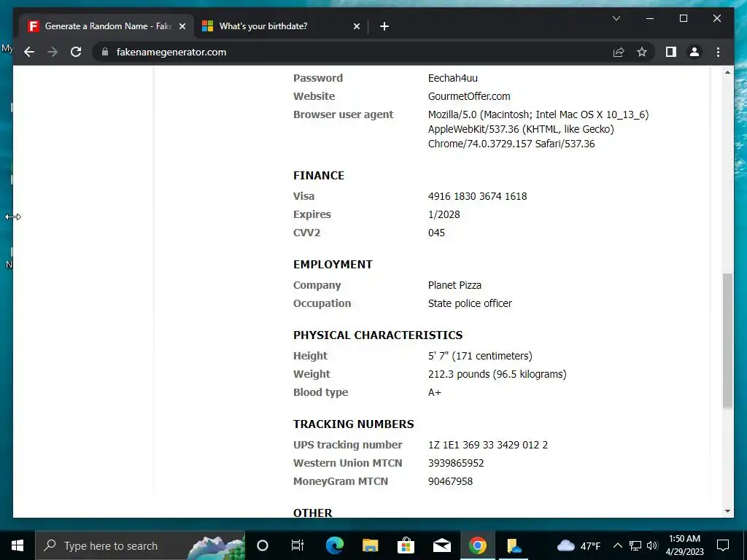Reload the fakenamegenerator page

76,52
